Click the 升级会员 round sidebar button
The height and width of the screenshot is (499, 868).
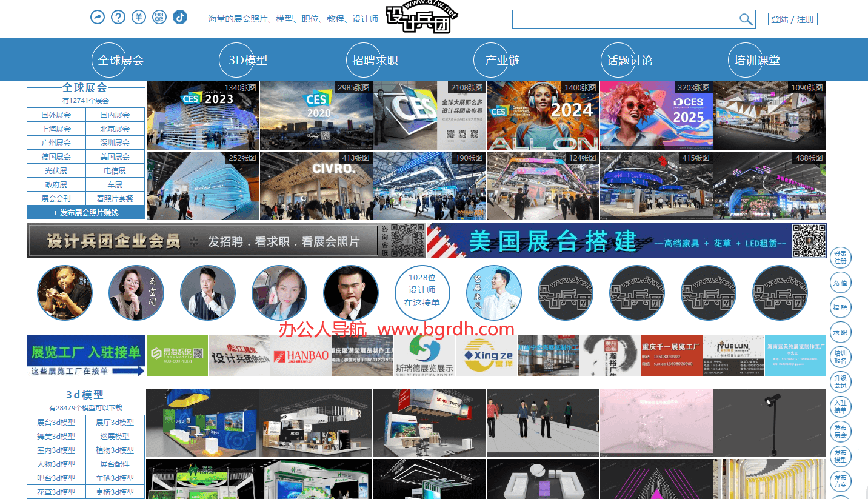click(840, 382)
